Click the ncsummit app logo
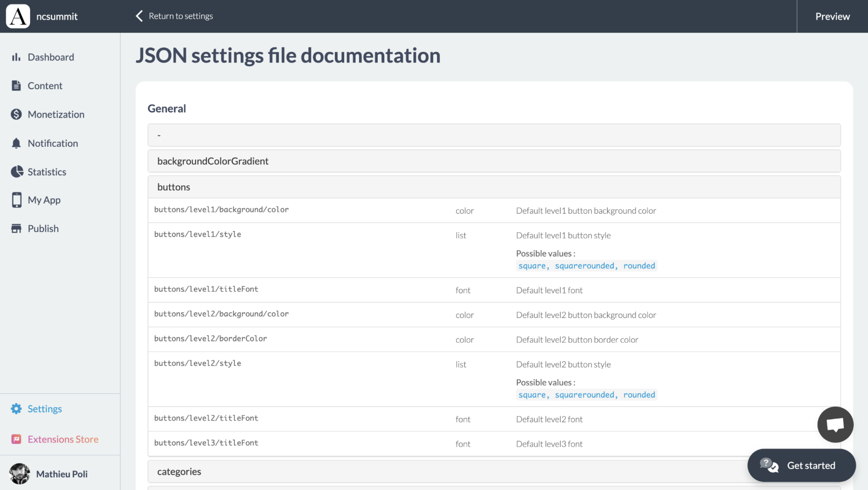 tap(18, 16)
